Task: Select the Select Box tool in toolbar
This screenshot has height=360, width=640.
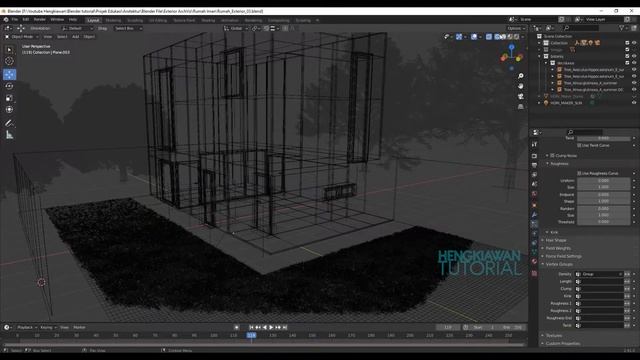Action: (x=9, y=50)
